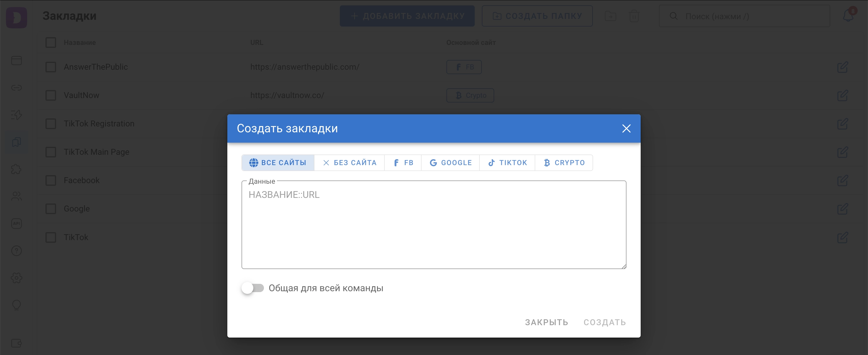Screen dimensions: 868x355
Task: Edit the VaultNow bookmark
Action: 842,95
